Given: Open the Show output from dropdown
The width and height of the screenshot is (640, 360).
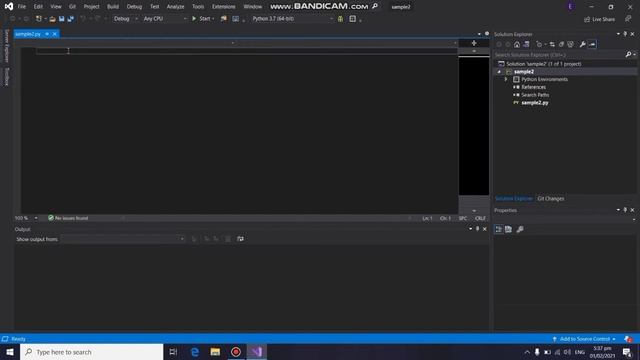Looking at the screenshot, I should coord(122,239).
